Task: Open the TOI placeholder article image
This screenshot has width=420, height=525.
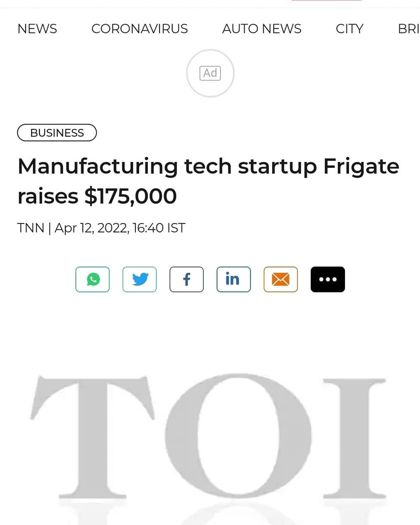Action: 210,439
